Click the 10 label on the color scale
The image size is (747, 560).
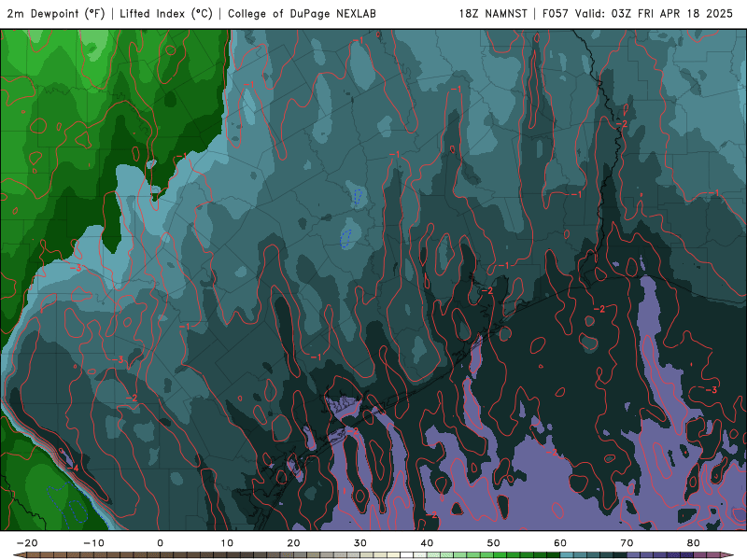tap(227, 543)
